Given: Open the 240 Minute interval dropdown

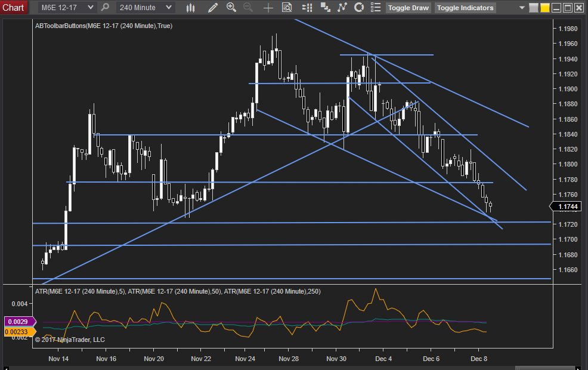Looking at the screenshot, I should tap(146, 8).
